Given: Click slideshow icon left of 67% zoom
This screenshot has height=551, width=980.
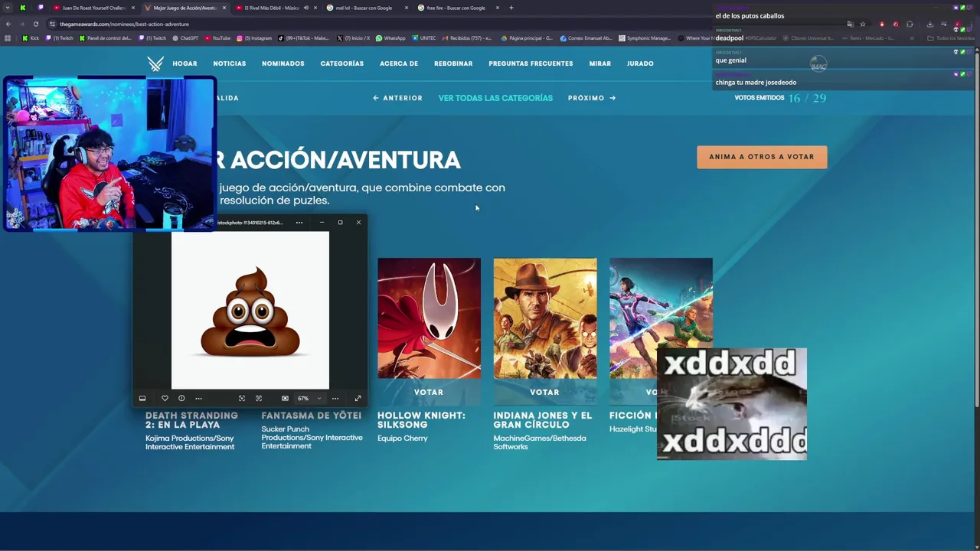Looking at the screenshot, I should [285, 398].
